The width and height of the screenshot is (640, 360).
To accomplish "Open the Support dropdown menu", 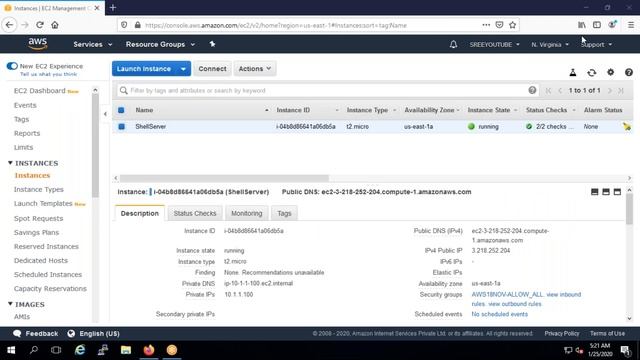I will pyautogui.click(x=596, y=44).
